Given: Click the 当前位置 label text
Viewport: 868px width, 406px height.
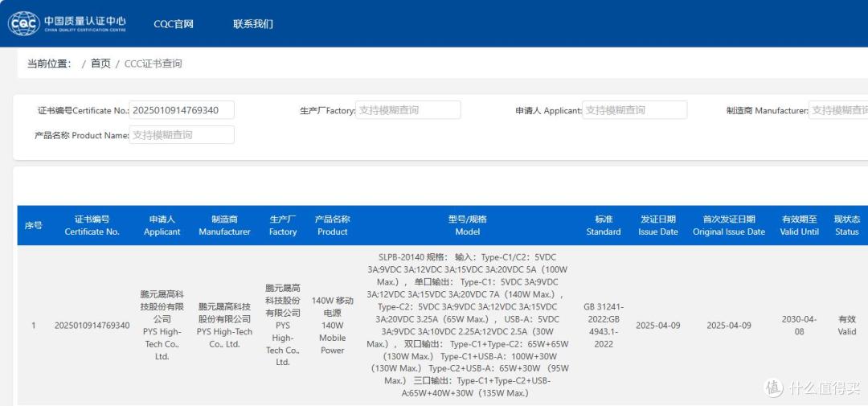Looking at the screenshot, I should point(50,64).
